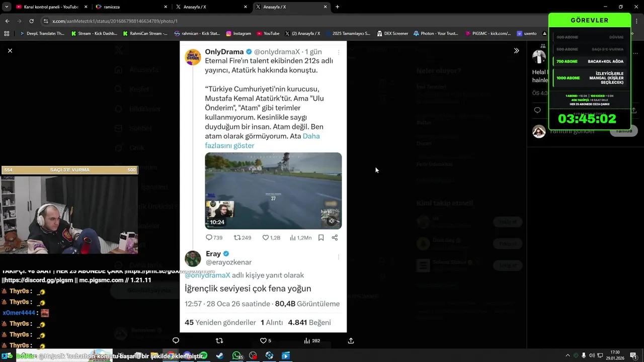This screenshot has height=362, width=644.
Task: Close the 'ramiceza' tab
Action: click(166, 7)
